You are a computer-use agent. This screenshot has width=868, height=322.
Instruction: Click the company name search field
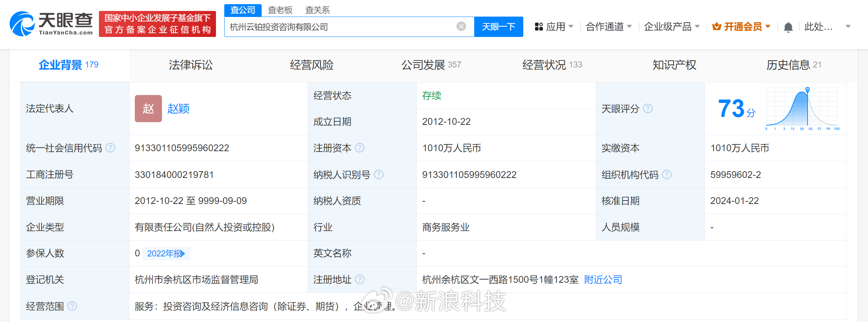coord(340,27)
